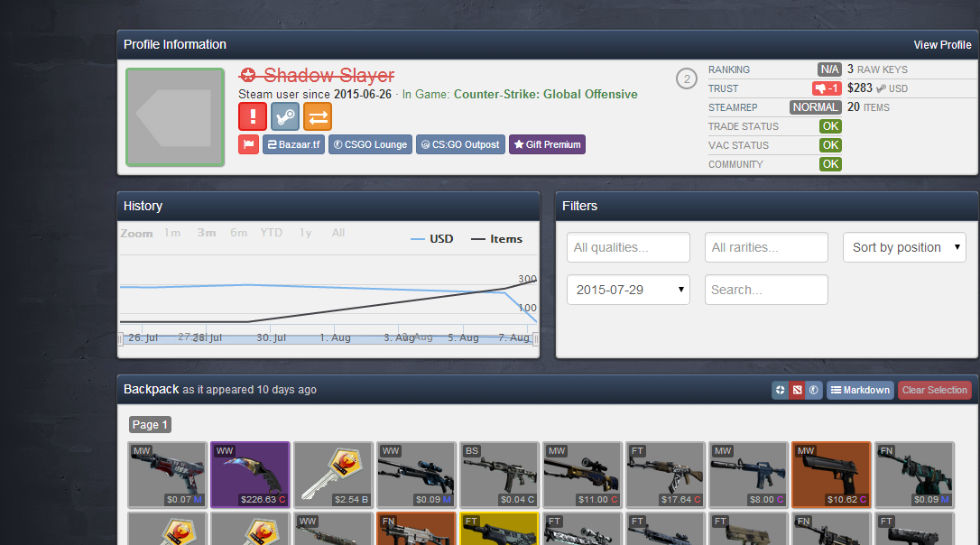This screenshot has height=545, width=980.
Task: Select the YTD zoom range option
Action: point(272,233)
